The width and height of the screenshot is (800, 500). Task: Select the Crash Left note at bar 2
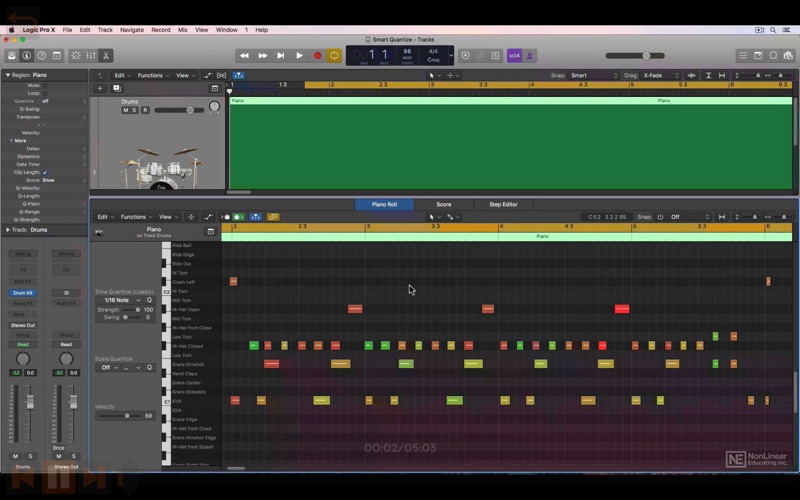click(233, 281)
